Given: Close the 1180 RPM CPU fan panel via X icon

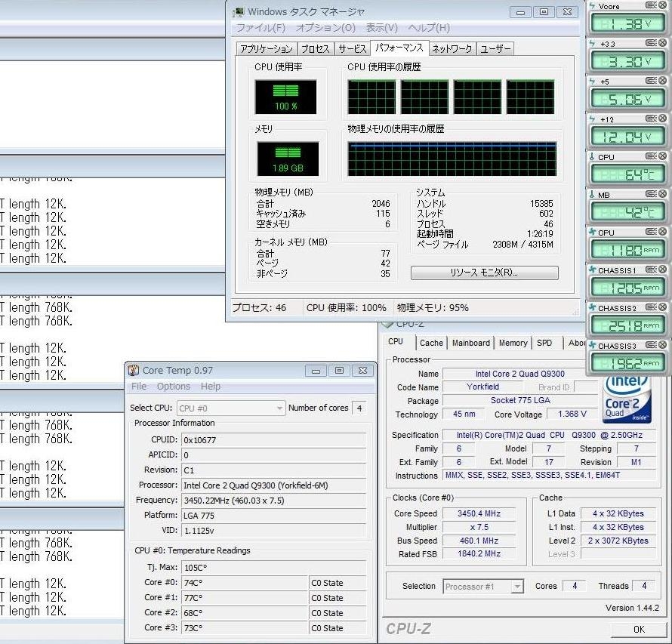Looking at the screenshot, I should coord(663,231).
